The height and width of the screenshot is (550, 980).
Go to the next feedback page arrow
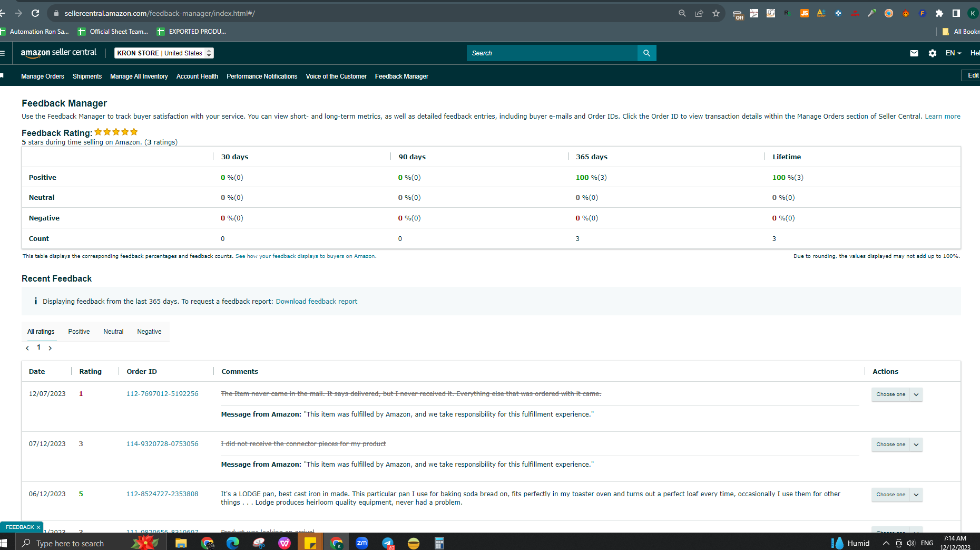tap(50, 348)
